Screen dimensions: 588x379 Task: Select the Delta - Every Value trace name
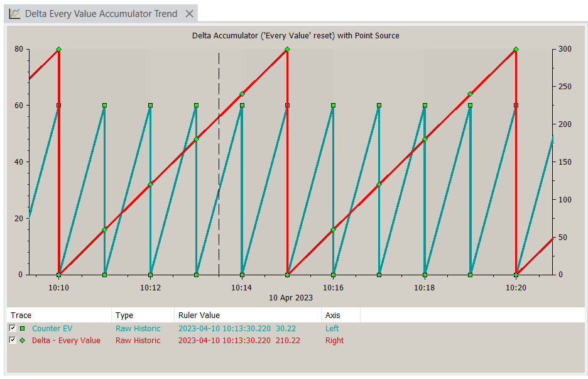(x=66, y=341)
